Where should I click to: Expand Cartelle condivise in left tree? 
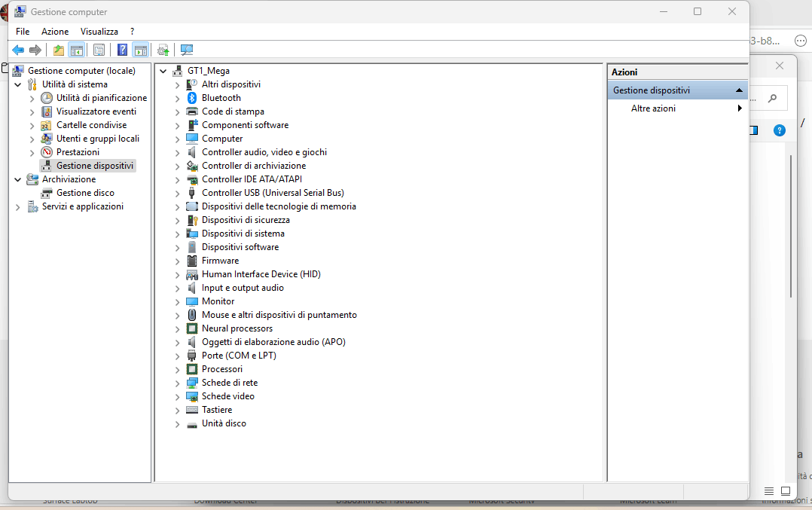click(x=32, y=125)
